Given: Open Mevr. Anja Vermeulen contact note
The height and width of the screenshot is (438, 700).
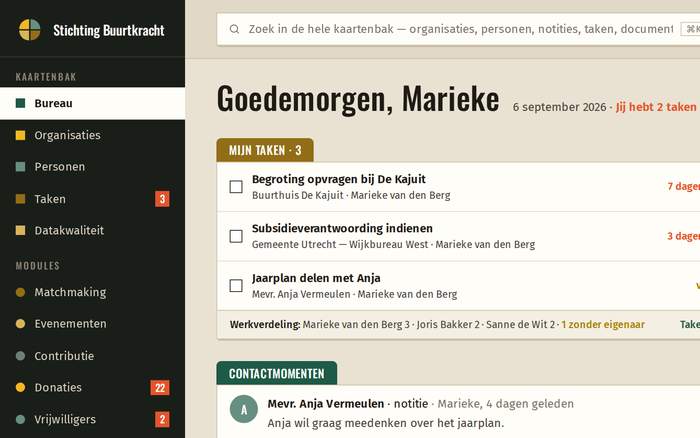Looking at the screenshot, I should point(325,404).
